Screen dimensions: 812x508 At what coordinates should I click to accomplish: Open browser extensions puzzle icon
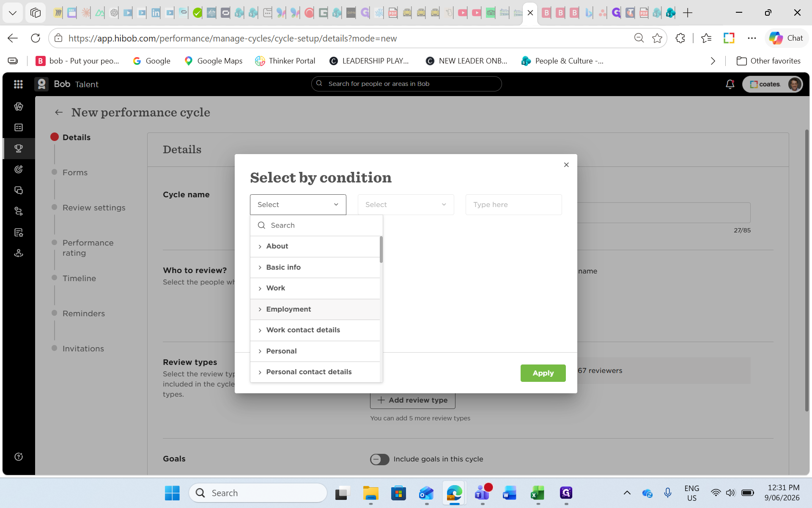[x=680, y=38]
